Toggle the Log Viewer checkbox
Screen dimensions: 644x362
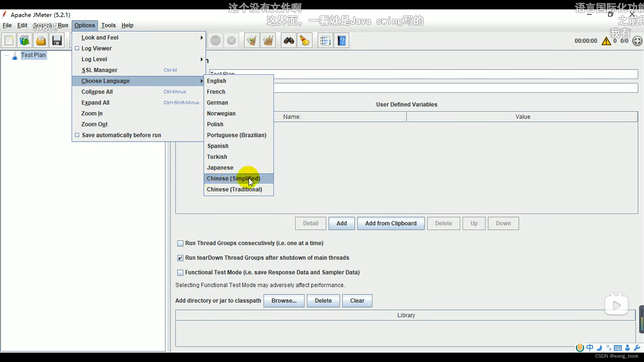coord(77,48)
